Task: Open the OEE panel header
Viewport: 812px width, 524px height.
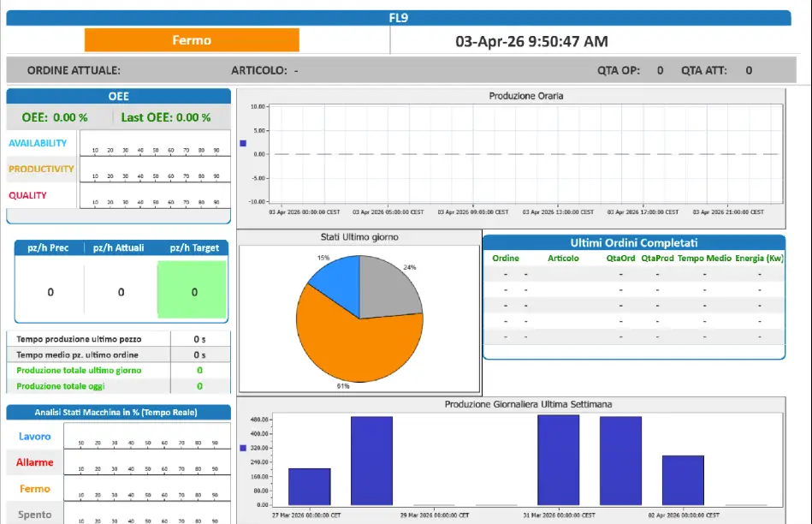Action: click(x=119, y=97)
